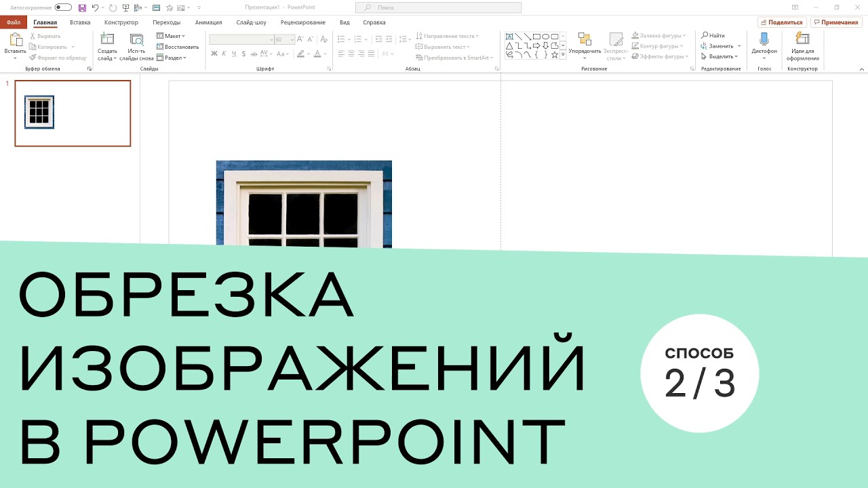The image size is (868, 488).
Task: Click the increase font size icon
Action: [301, 39]
